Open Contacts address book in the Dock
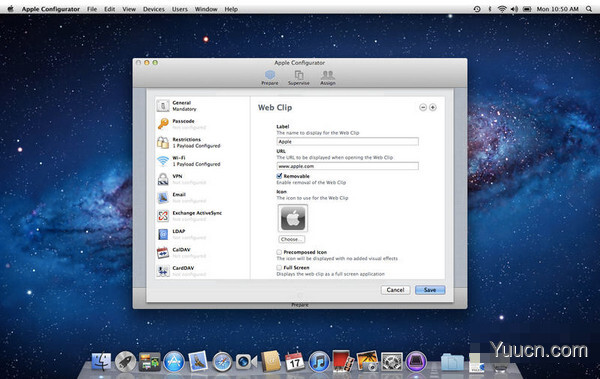600x379 pixels. click(271, 361)
